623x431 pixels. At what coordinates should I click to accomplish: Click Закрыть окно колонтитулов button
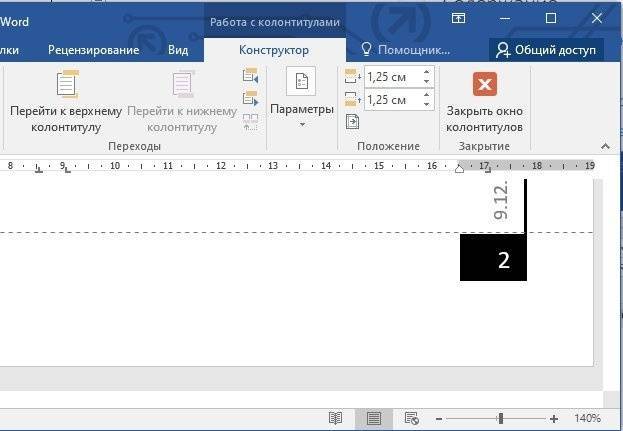click(x=484, y=102)
